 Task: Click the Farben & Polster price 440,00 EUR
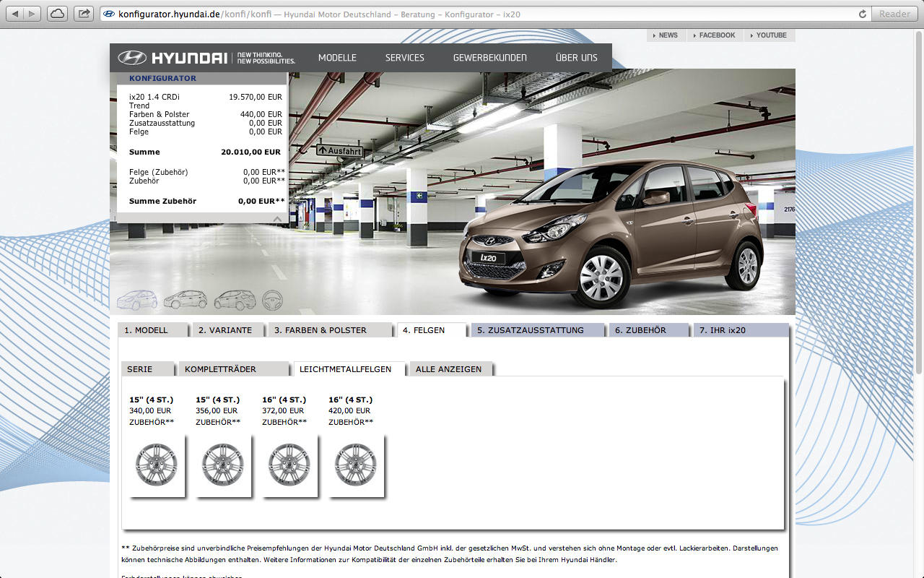(x=261, y=114)
